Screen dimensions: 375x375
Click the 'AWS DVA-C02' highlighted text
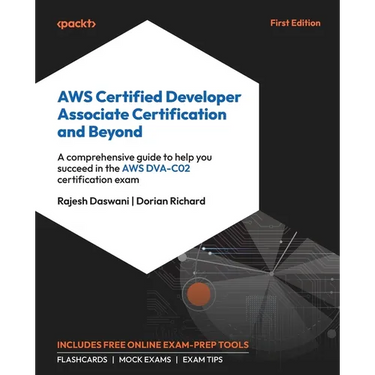[156, 168]
